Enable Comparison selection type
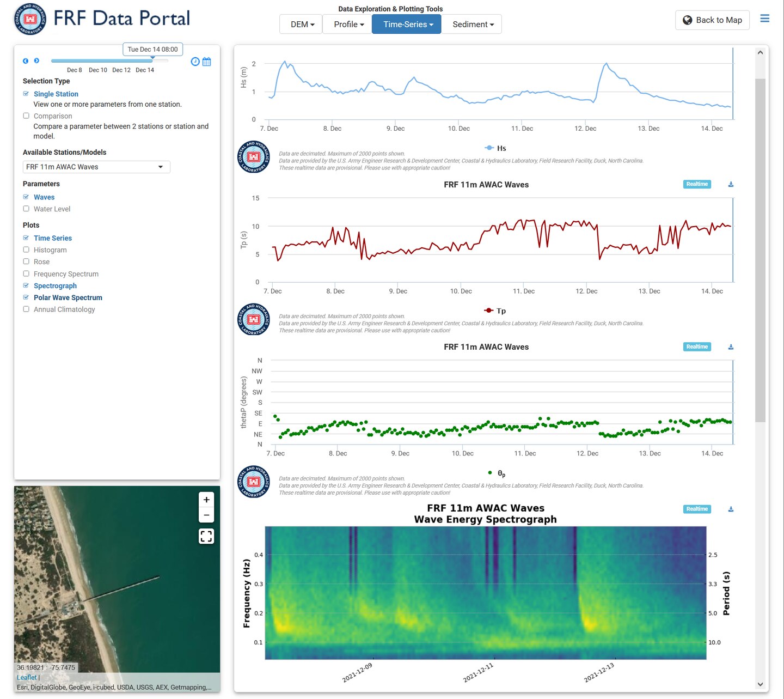This screenshot has width=784, height=699. (x=26, y=116)
